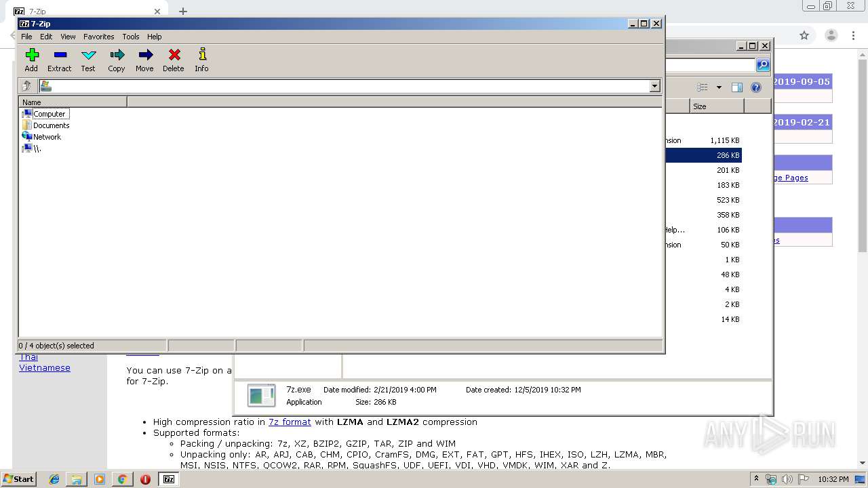Open the Tools menu

coord(131,37)
